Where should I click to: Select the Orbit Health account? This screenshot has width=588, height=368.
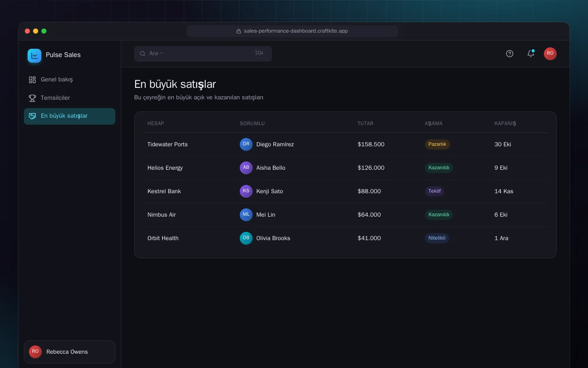(x=163, y=238)
